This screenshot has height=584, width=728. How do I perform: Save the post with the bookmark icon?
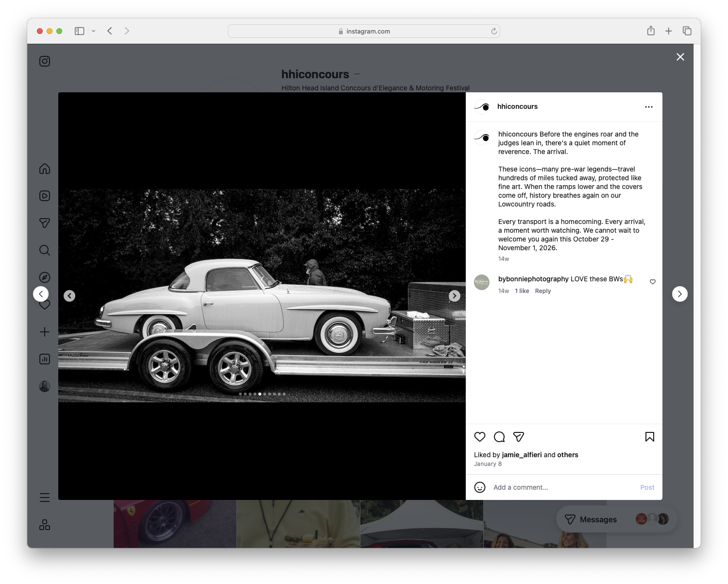click(x=649, y=437)
